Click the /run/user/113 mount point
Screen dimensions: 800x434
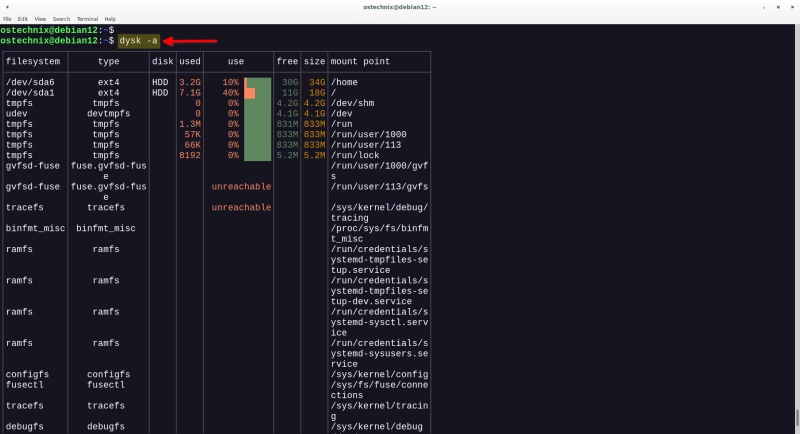366,145
